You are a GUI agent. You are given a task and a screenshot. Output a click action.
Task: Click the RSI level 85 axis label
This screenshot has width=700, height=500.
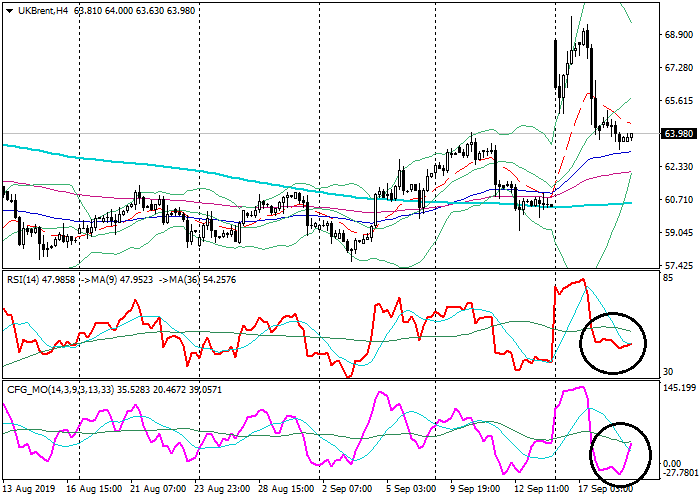coord(666,278)
